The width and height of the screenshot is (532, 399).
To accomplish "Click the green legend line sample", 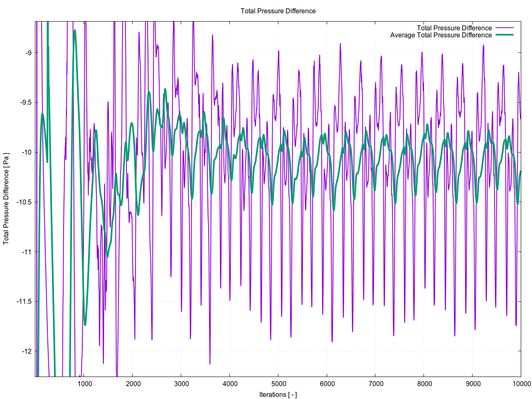I will click(x=504, y=35).
